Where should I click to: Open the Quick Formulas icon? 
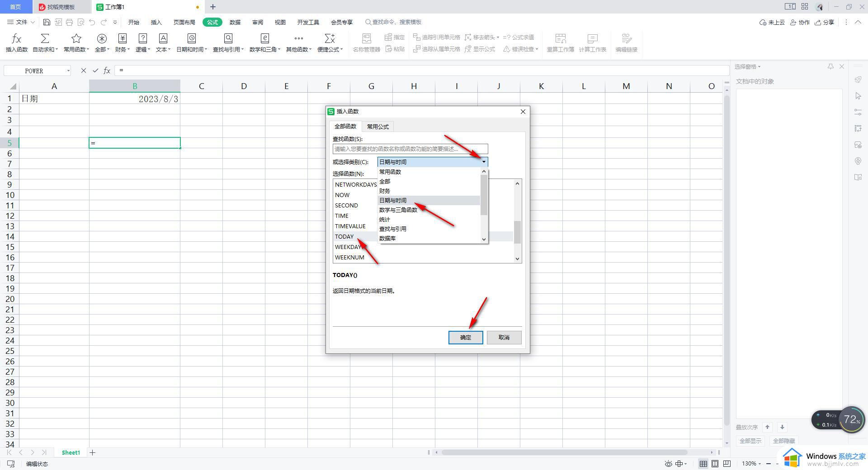(x=330, y=38)
